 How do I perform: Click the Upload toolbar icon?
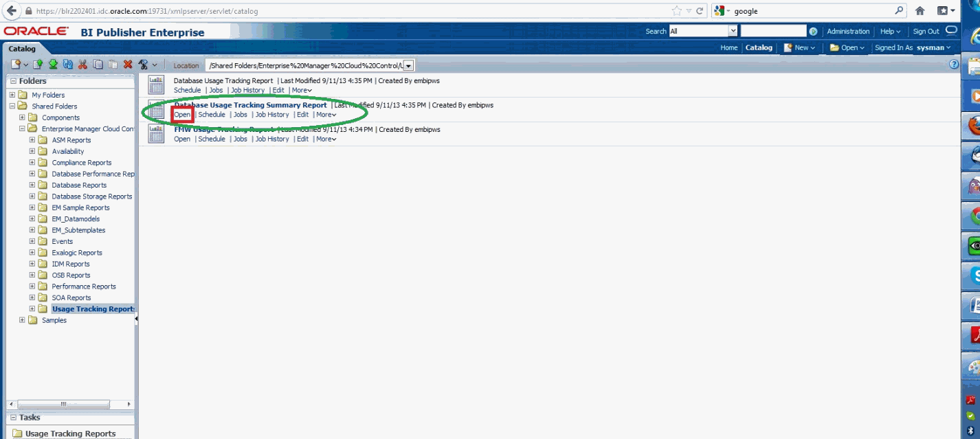39,65
